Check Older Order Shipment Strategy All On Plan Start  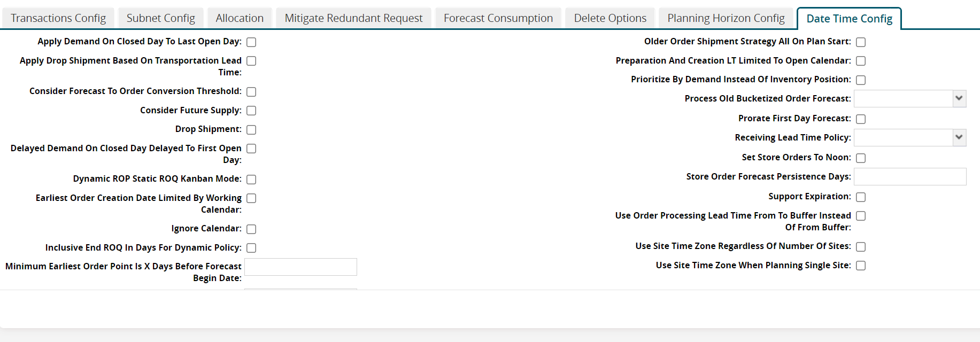click(861, 42)
